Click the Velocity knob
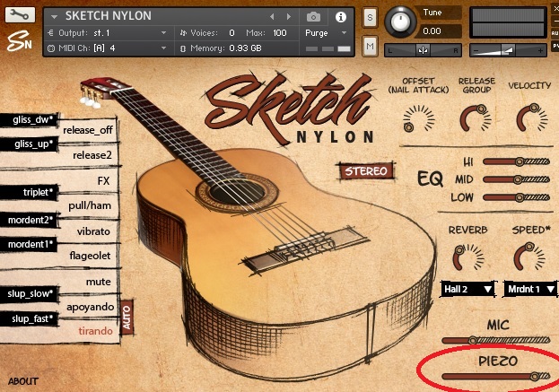559x392 pixels. [x=532, y=118]
